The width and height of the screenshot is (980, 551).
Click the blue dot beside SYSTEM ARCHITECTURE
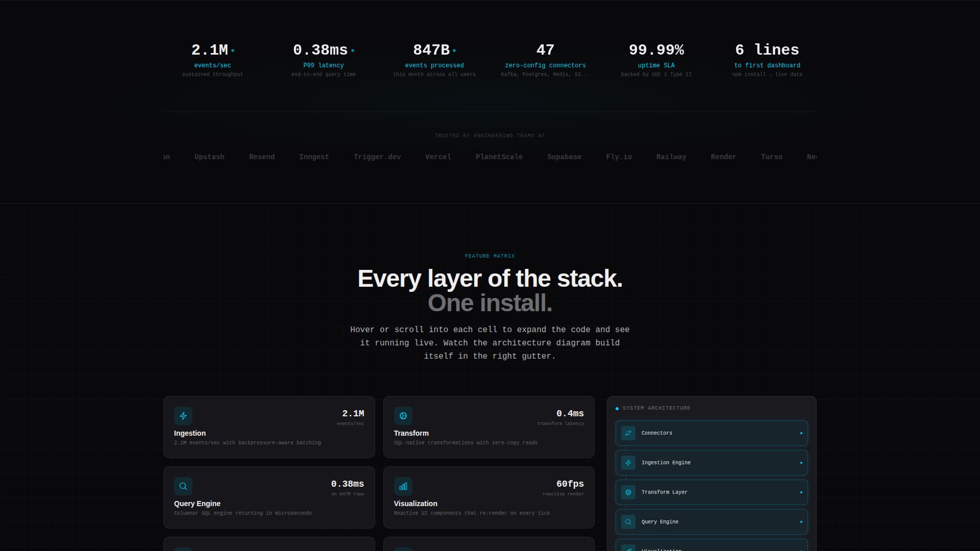[617, 409]
